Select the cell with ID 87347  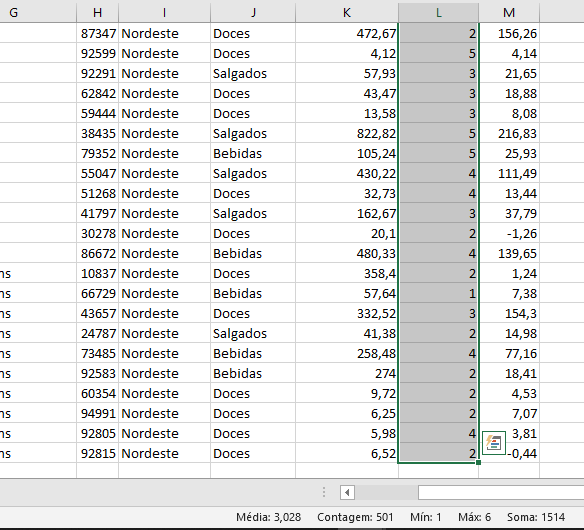97,34
